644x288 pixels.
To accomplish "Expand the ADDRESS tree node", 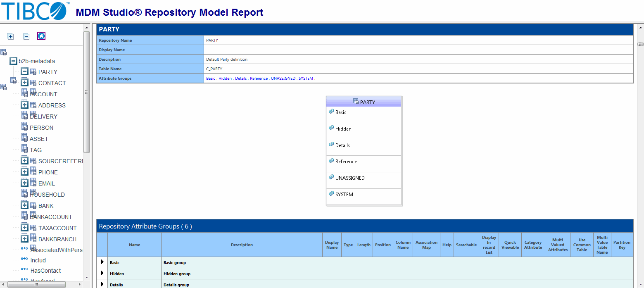I will click(25, 105).
